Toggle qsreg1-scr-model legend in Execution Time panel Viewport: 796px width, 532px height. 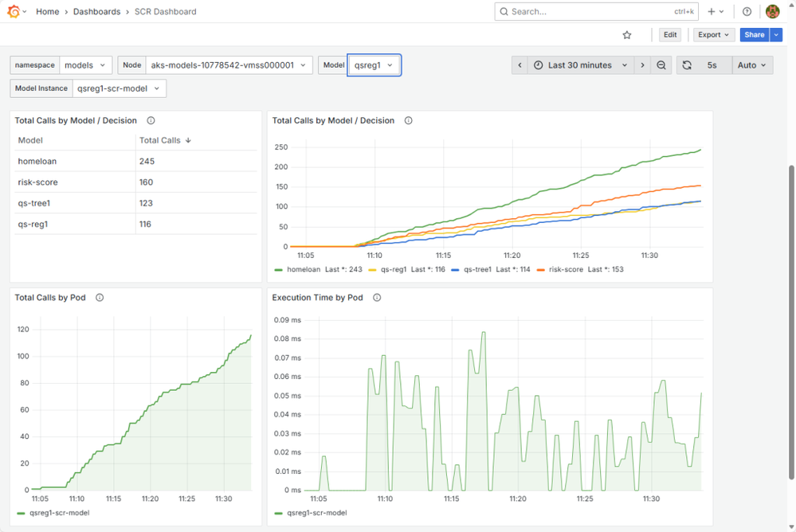(317, 513)
